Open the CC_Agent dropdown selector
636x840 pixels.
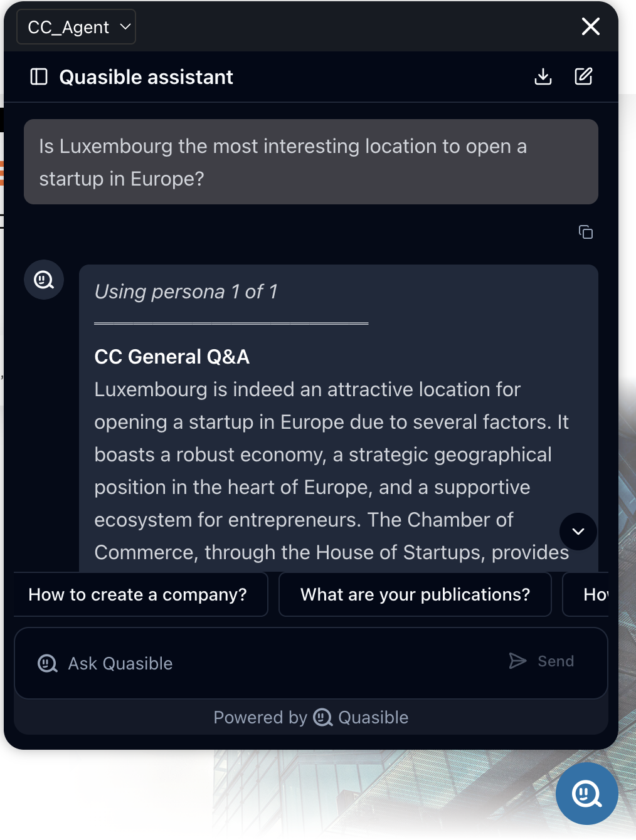(x=76, y=27)
